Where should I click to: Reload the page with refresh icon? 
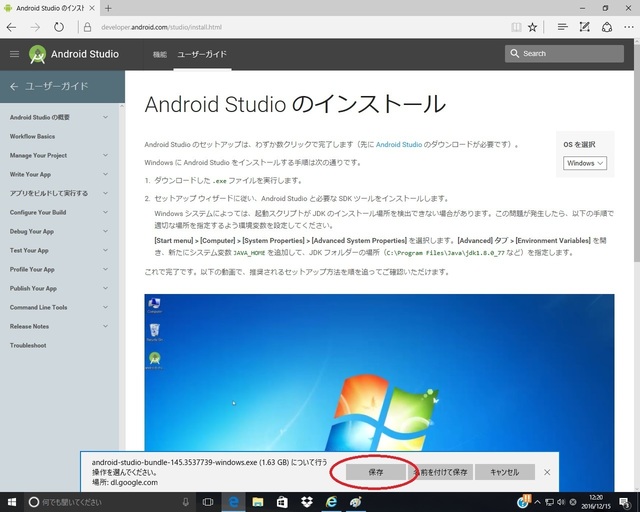coord(59,27)
